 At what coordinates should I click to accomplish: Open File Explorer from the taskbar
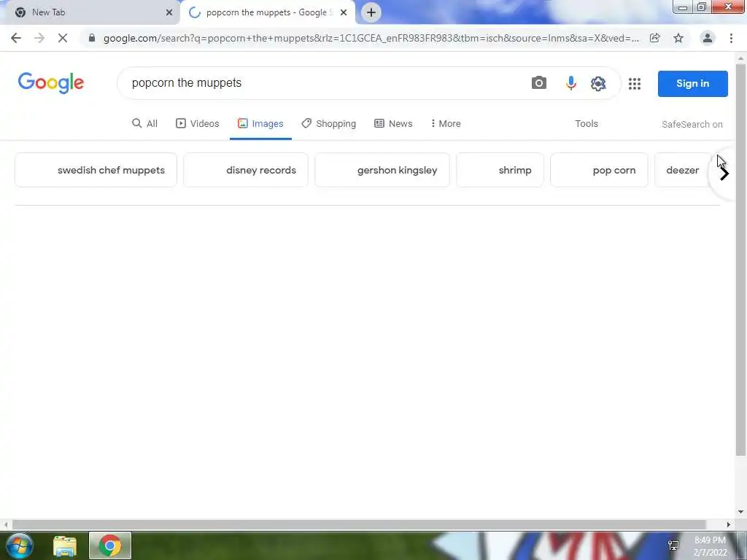tap(65, 546)
